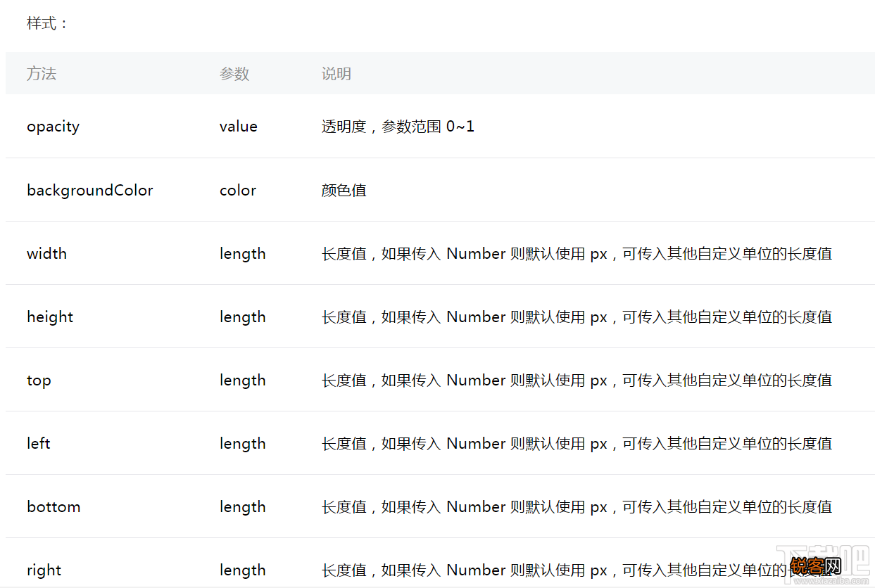Click the 透明度 description for opacity
The image size is (875, 588).
[x=398, y=127]
